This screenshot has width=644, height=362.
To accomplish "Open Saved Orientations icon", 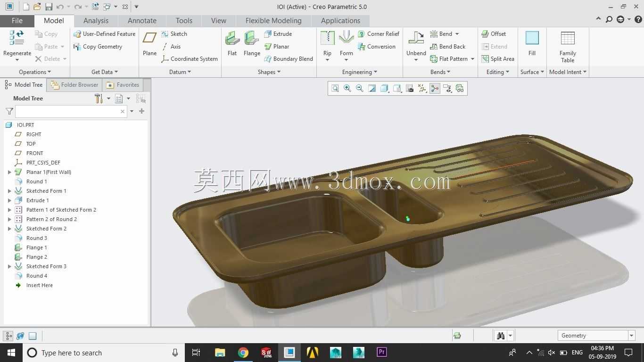I will pyautogui.click(x=397, y=88).
